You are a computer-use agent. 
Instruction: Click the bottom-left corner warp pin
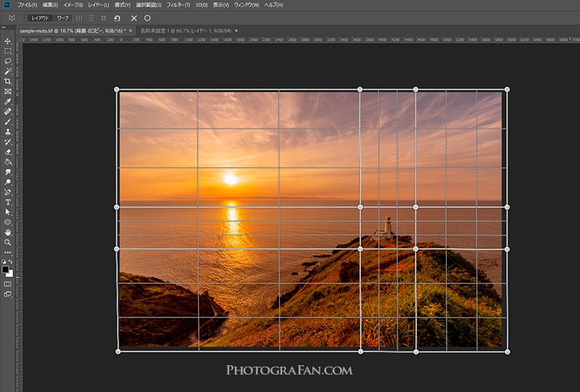[118, 351]
